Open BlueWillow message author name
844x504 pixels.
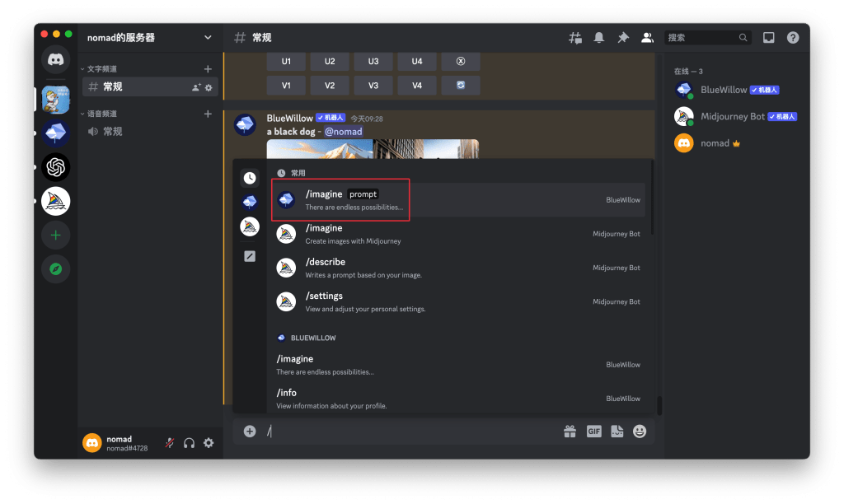[289, 118]
